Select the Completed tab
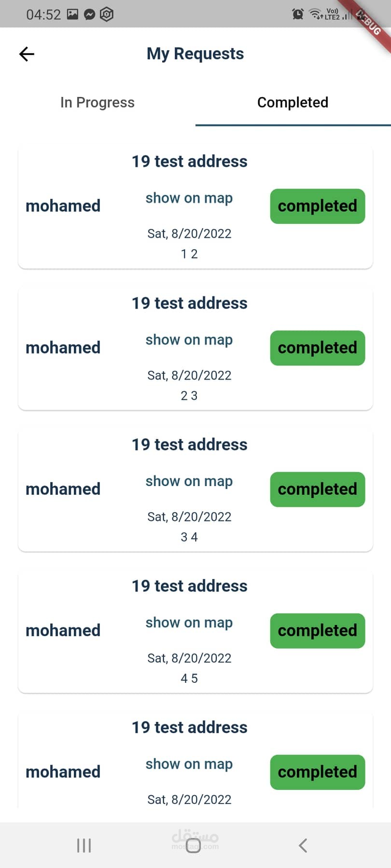 [x=293, y=103]
